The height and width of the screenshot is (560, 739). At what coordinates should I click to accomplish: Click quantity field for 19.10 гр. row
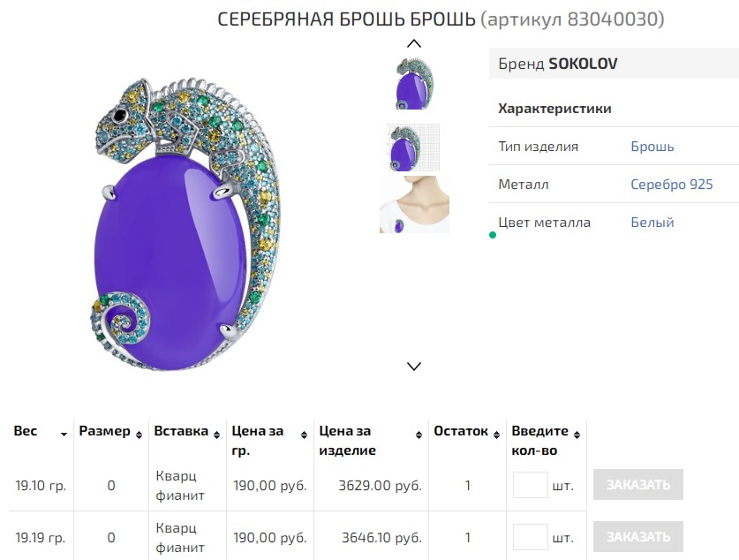530,485
